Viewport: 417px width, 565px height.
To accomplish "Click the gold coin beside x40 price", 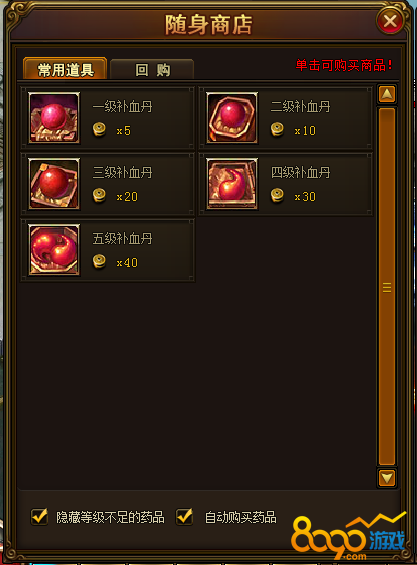I will (99, 261).
